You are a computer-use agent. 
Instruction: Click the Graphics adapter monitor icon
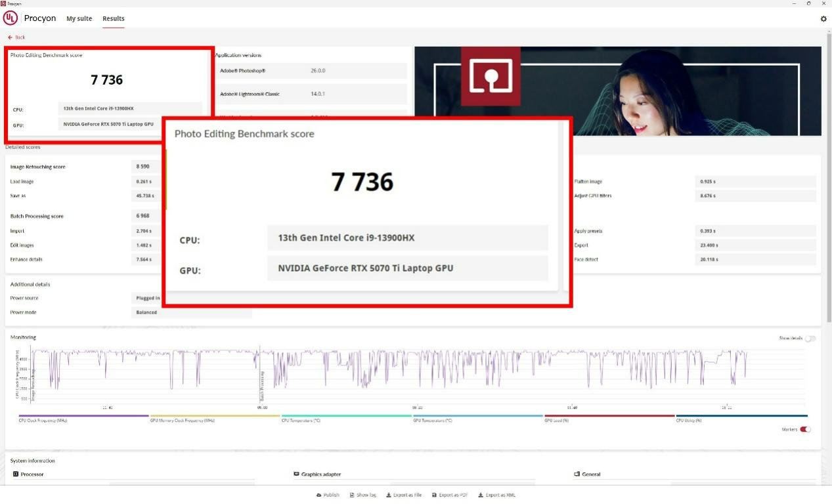(296, 474)
